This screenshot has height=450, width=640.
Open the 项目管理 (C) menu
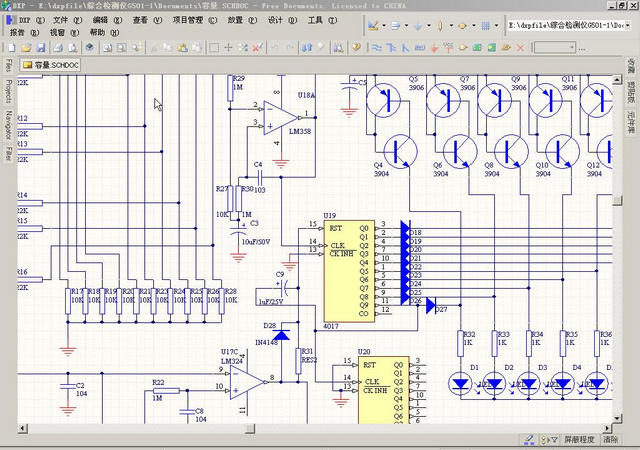tap(195, 20)
